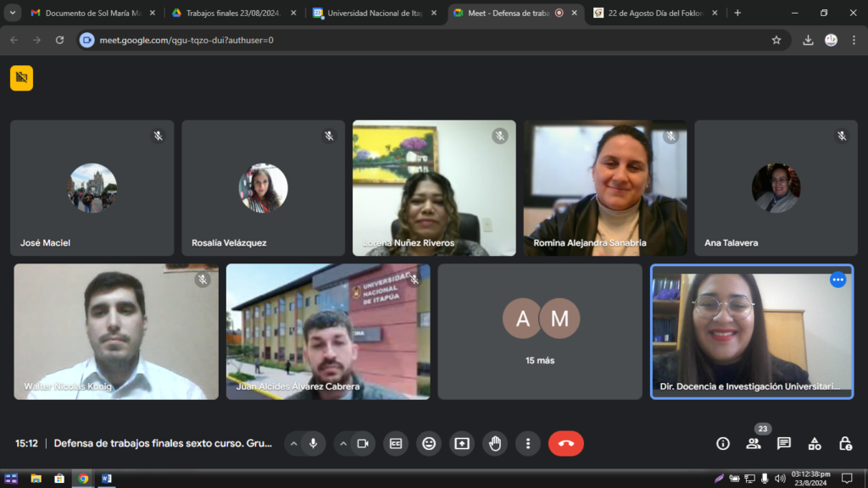The image size is (868, 488).
Task: Open options on Dir. Docencia tile
Action: click(x=837, y=280)
